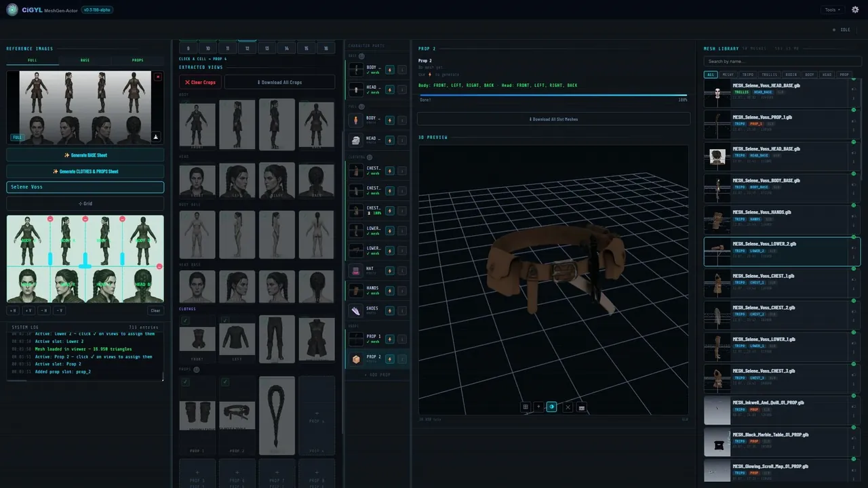Click the MESH_Black_Marble_Table_01_PROP.glb entry

783,442
